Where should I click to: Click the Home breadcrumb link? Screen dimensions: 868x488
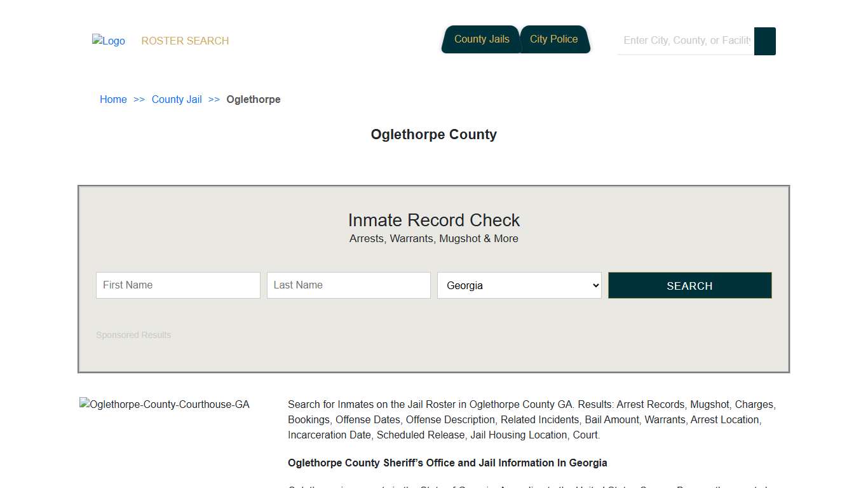coord(113,99)
